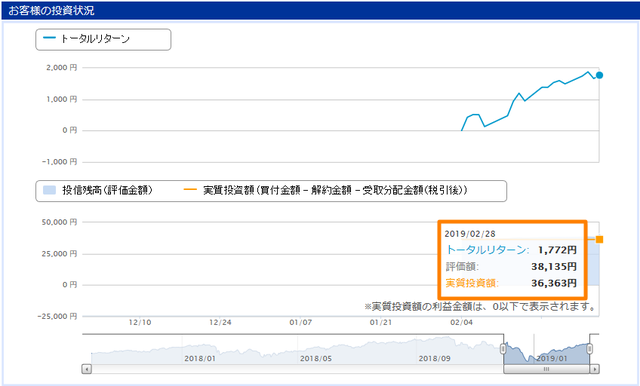
Task: Click the 36,363円 実質投資額 value
Action: tap(554, 283)
